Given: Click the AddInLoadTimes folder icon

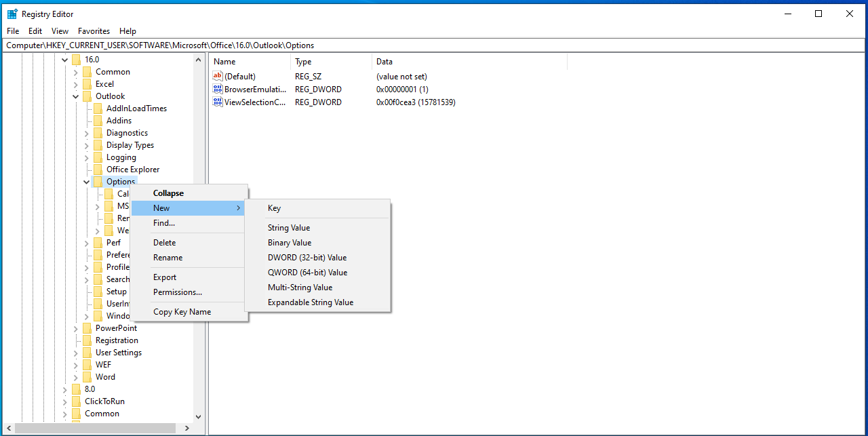Looking at the screenshot, I should 98,108.
